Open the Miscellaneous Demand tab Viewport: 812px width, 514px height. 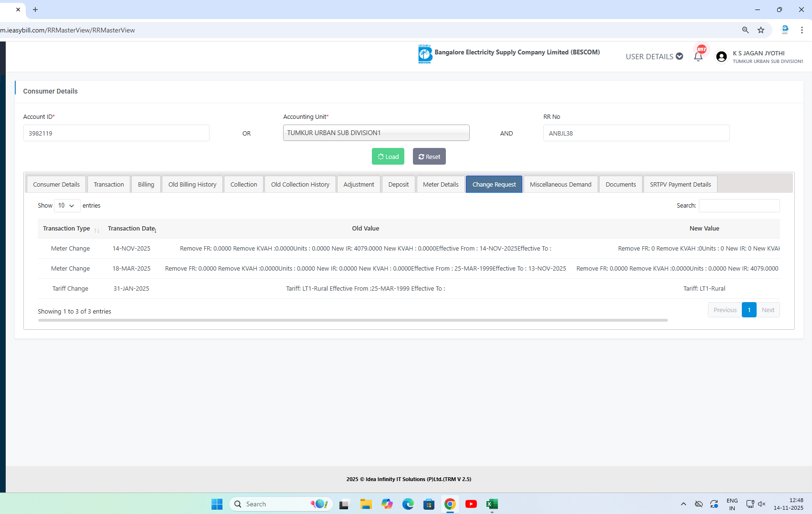[560, 185]
